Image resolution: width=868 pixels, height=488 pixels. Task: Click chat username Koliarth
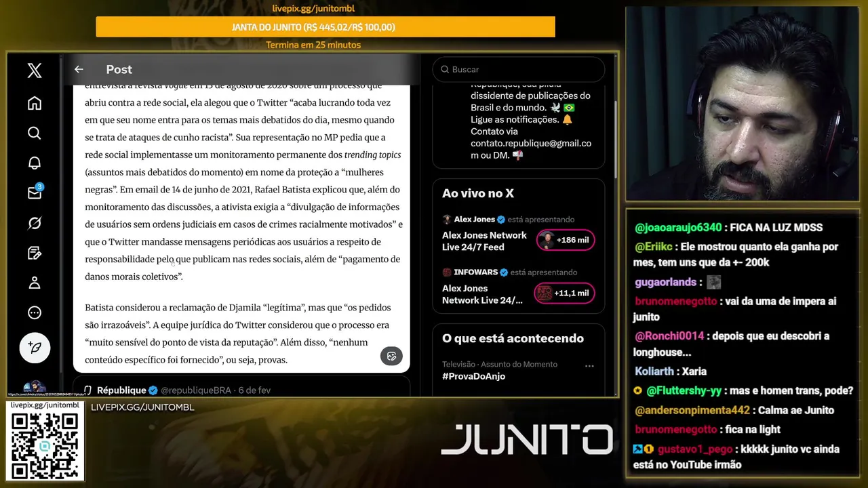656,371
